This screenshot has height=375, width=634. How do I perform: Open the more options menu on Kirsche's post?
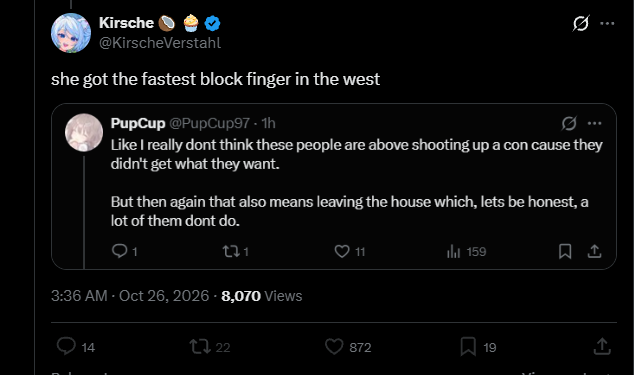click(607, 23)
